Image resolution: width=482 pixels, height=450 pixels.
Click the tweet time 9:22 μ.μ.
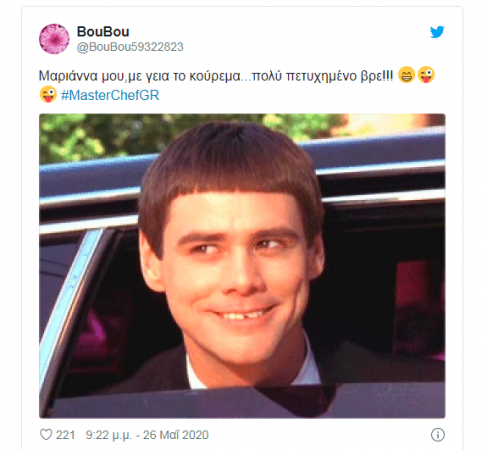pos(109,435)
